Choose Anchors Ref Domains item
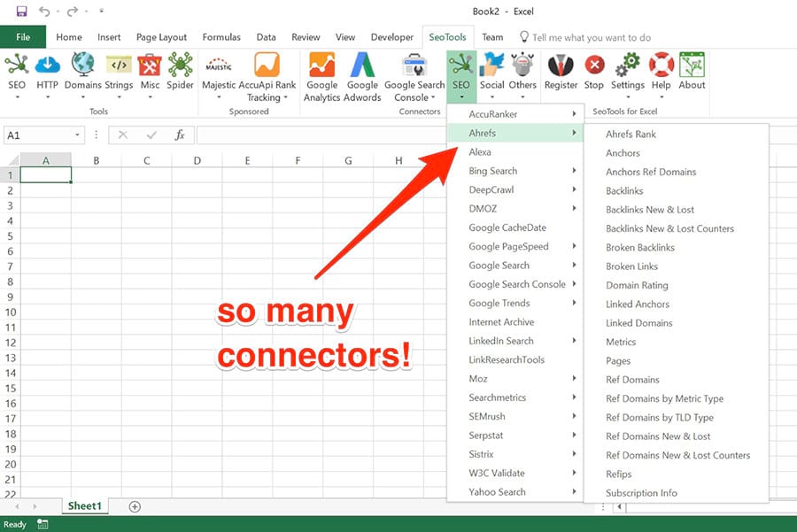Screen dimensions: 797x532 point(651,172)
